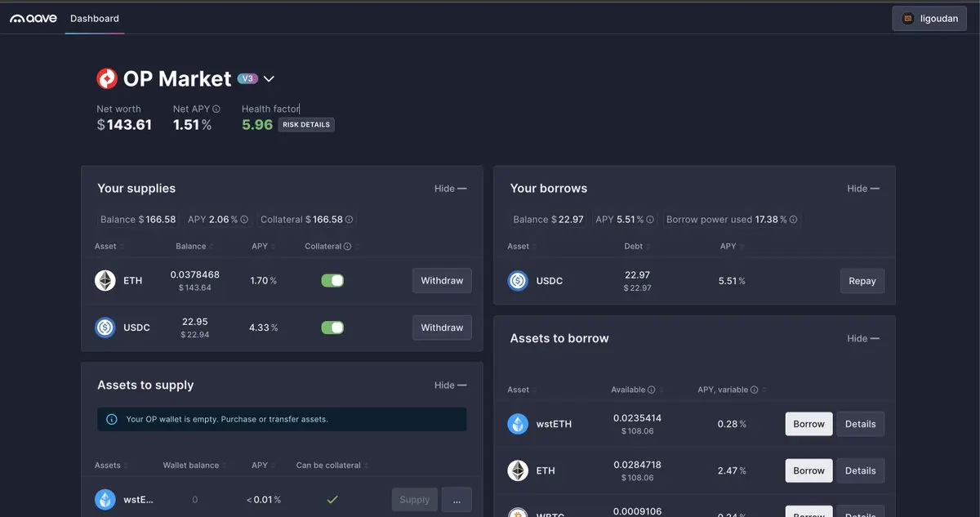Click Borrow power used 17.38% value

(771, 220)
